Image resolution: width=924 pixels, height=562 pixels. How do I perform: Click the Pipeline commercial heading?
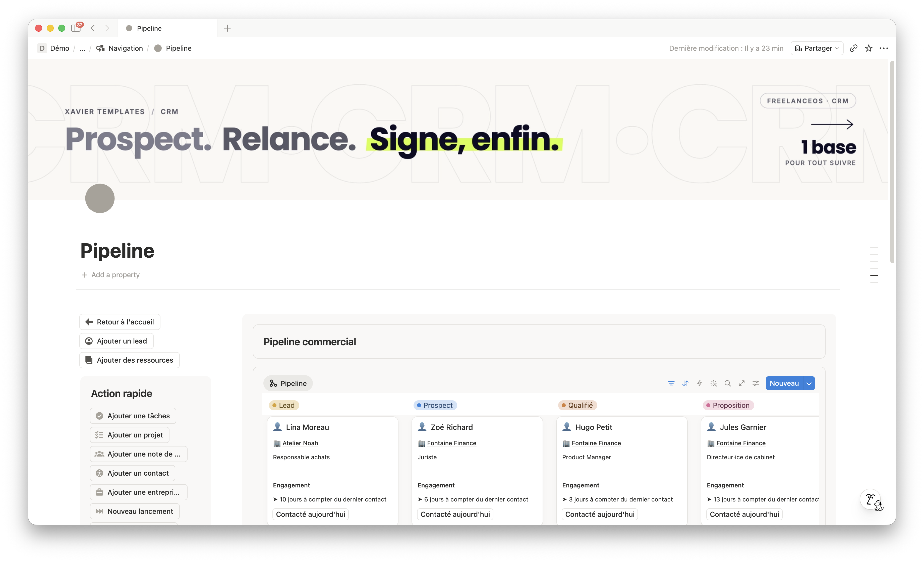tap(310, 342)
